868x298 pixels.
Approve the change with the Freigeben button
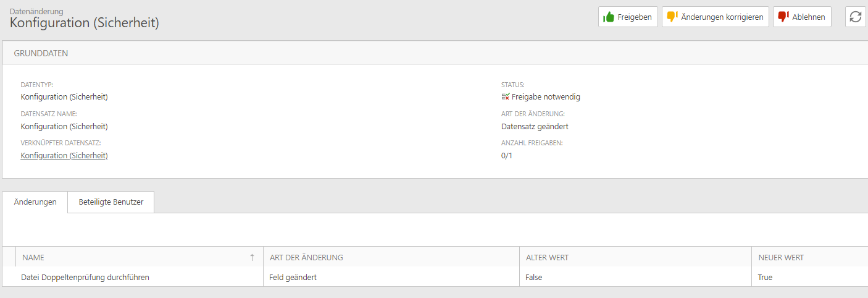click(628, 17)
